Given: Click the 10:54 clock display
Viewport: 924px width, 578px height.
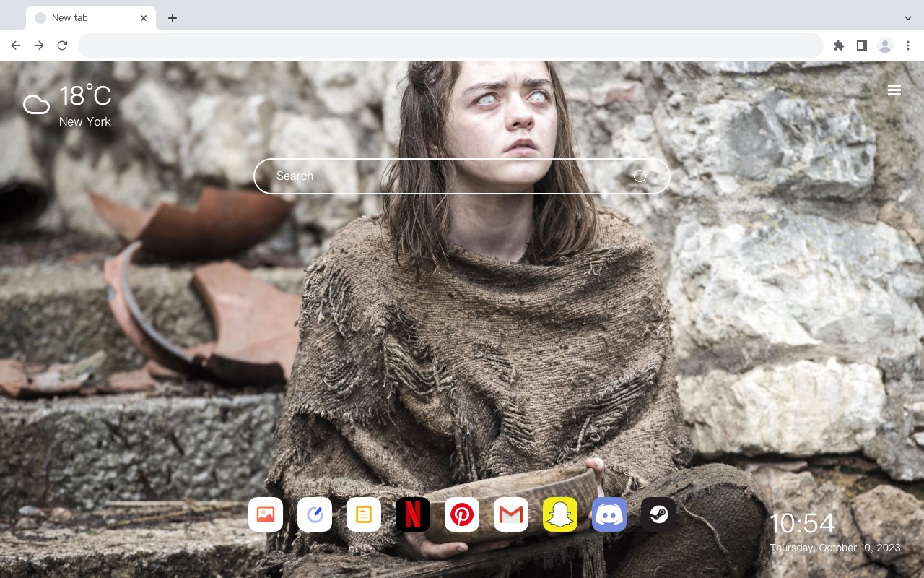Looking at the screenshot, I should (x=802, y=523).
